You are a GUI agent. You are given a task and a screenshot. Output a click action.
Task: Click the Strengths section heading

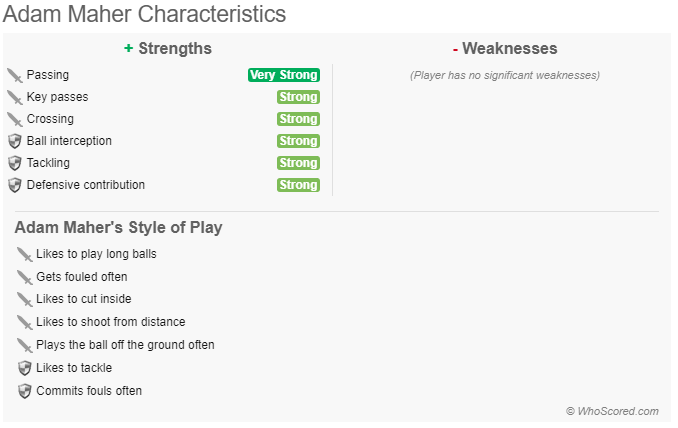(168, 48)
